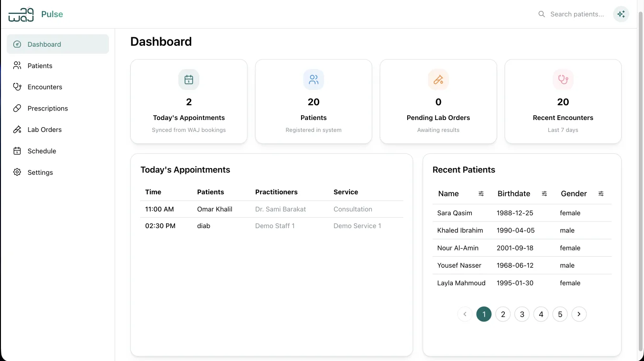
Task: Click the search magnifier icon
Action: point(542,14)
